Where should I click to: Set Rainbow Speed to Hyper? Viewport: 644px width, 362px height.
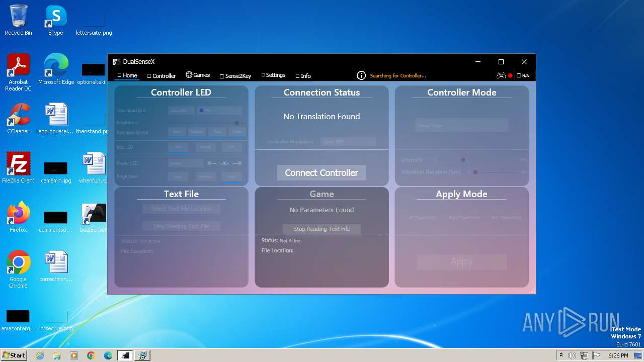tap(236, 132)
